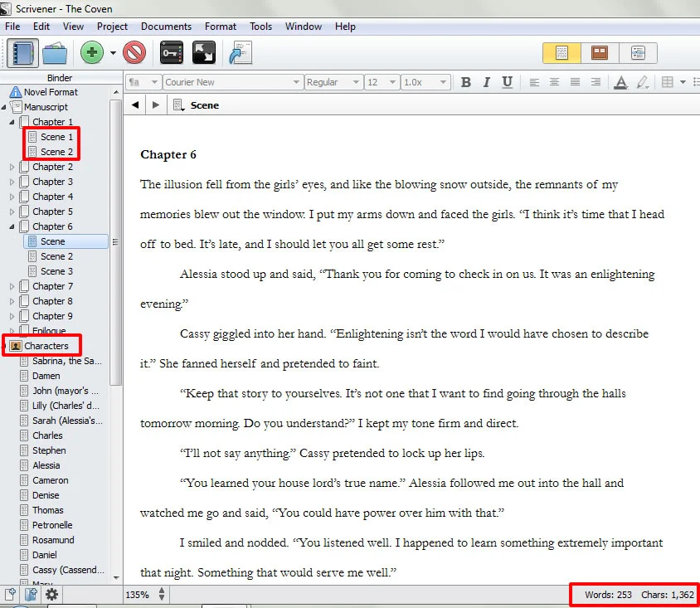The width and height of the screenshot is (700, 608).
Task: Click the green Add item button
Action: pyautogui.click(x=92, y=53)
